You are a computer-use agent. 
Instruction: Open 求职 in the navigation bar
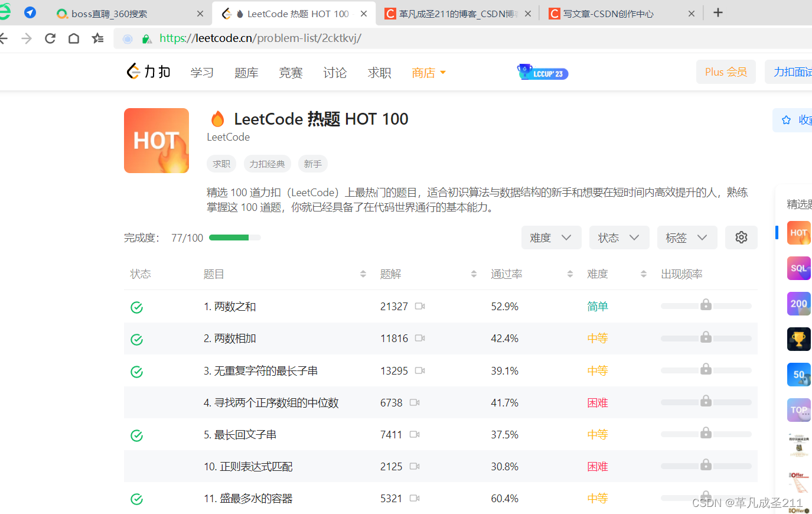point(379,73)
